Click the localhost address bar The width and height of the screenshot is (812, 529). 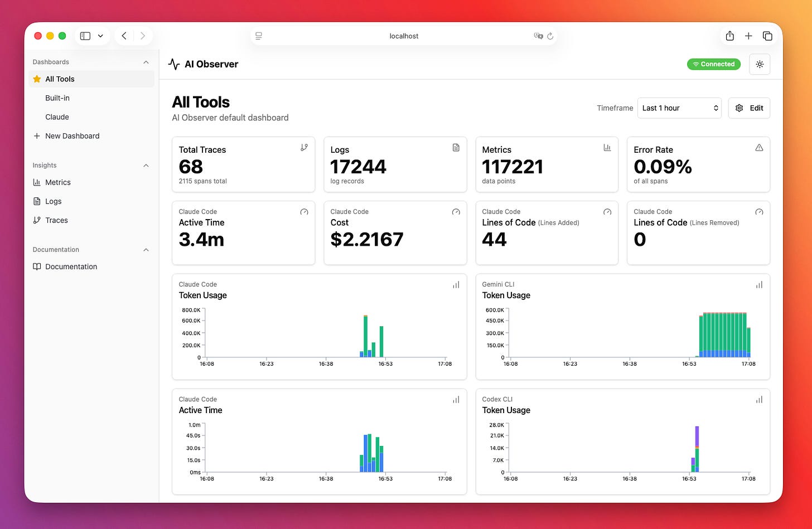pyautogui.click(x=404, y=36)
